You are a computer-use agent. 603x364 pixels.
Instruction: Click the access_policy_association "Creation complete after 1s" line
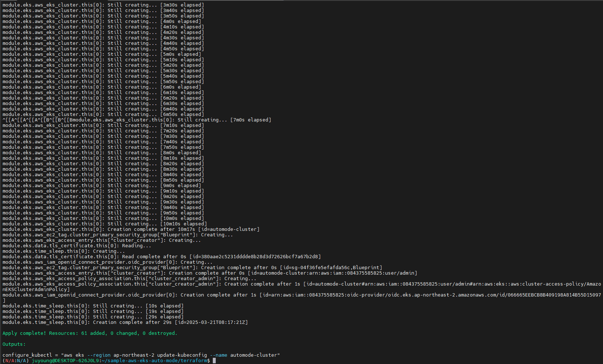(x=301, y=287)
